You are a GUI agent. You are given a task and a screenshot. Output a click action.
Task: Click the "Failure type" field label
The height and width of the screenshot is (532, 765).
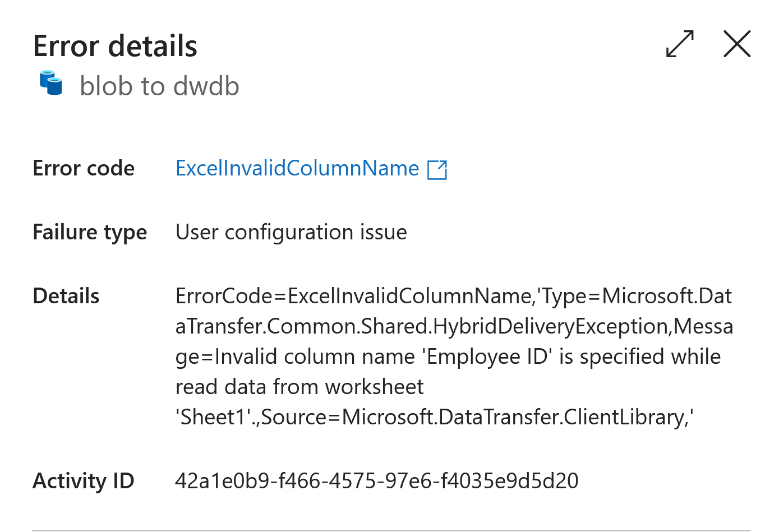(90, 232)
